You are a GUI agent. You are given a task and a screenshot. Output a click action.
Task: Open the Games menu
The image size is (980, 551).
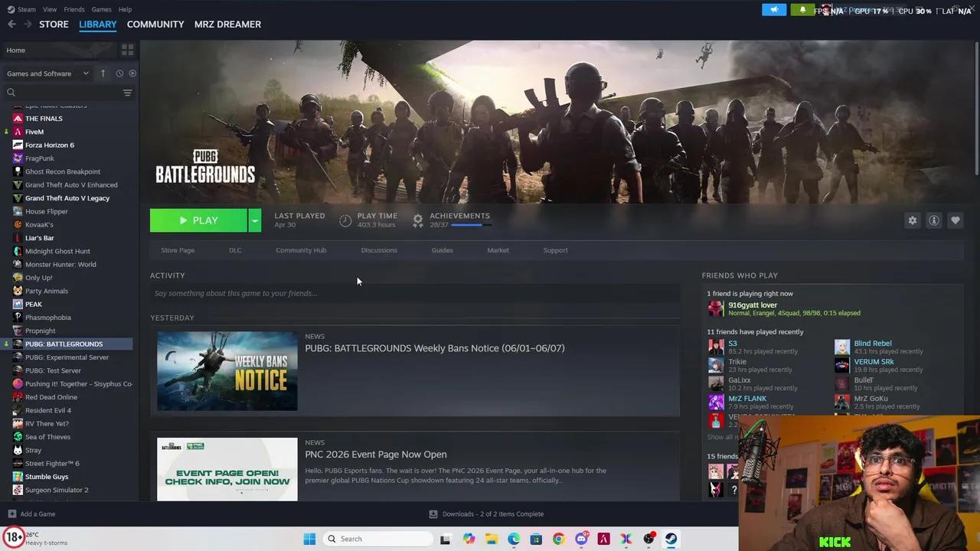(102, 9)
